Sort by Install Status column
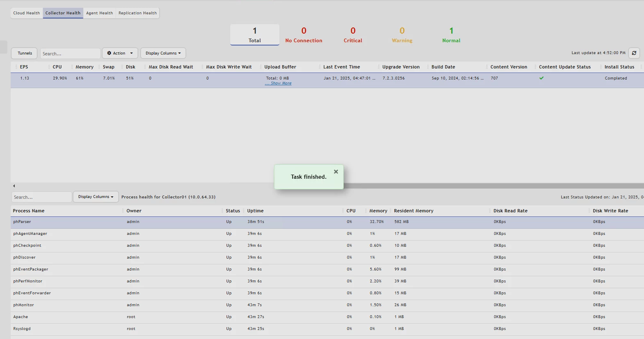 tap(619, 67)
